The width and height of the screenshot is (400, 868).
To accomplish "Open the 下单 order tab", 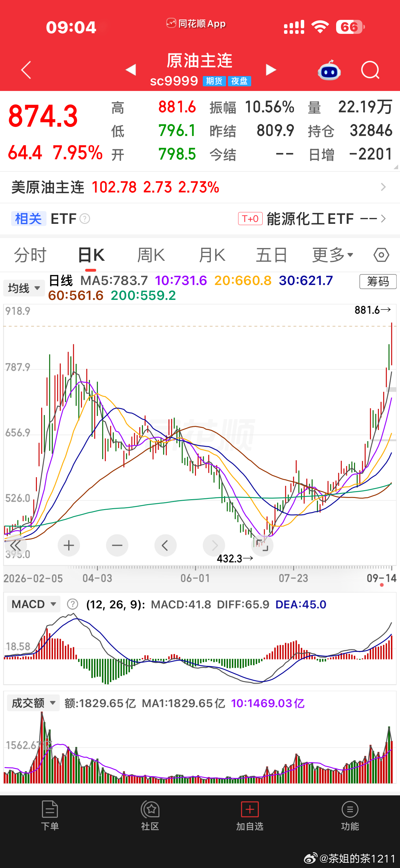I will click(50, 816).
